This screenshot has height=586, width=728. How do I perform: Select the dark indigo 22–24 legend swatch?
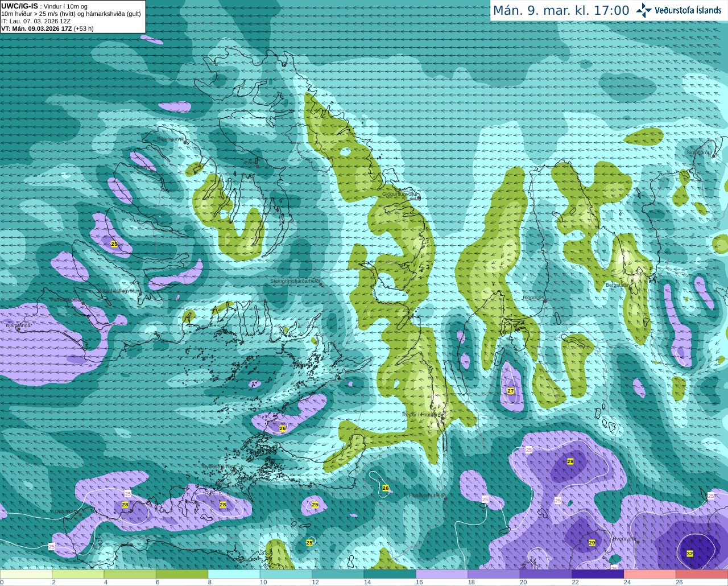(x=598, y=575)
